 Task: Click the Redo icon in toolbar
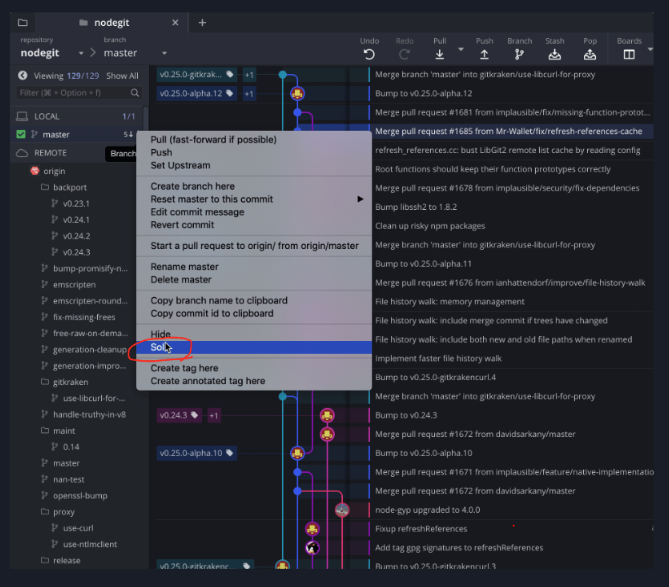click(404, 55)
